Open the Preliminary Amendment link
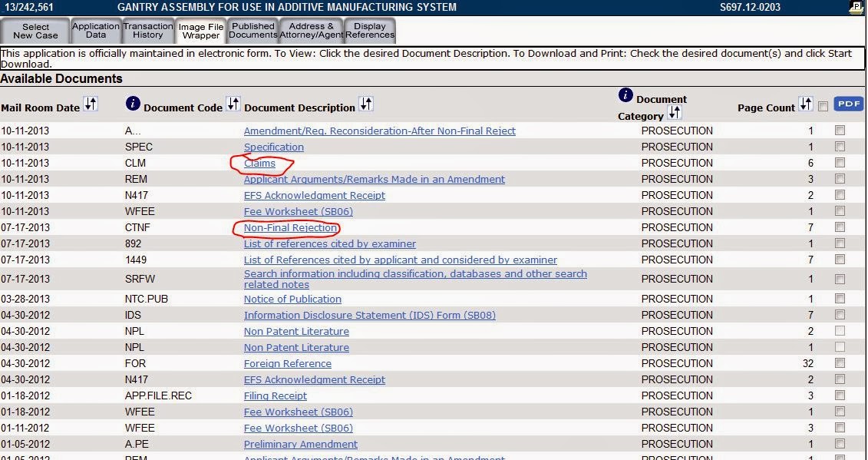Viewport: 868px width, 460px height. click(x=301, y=444)
